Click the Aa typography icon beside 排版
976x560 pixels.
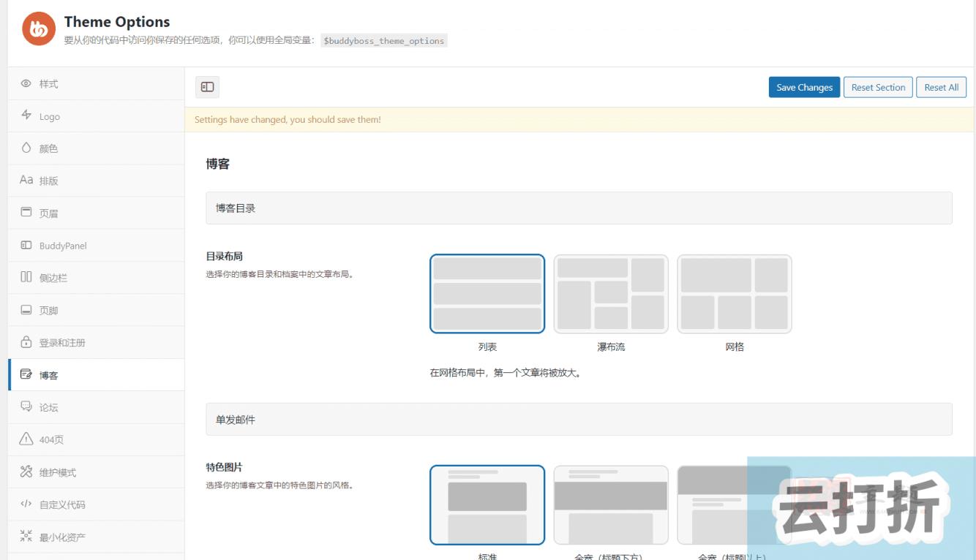click(26, 180)
